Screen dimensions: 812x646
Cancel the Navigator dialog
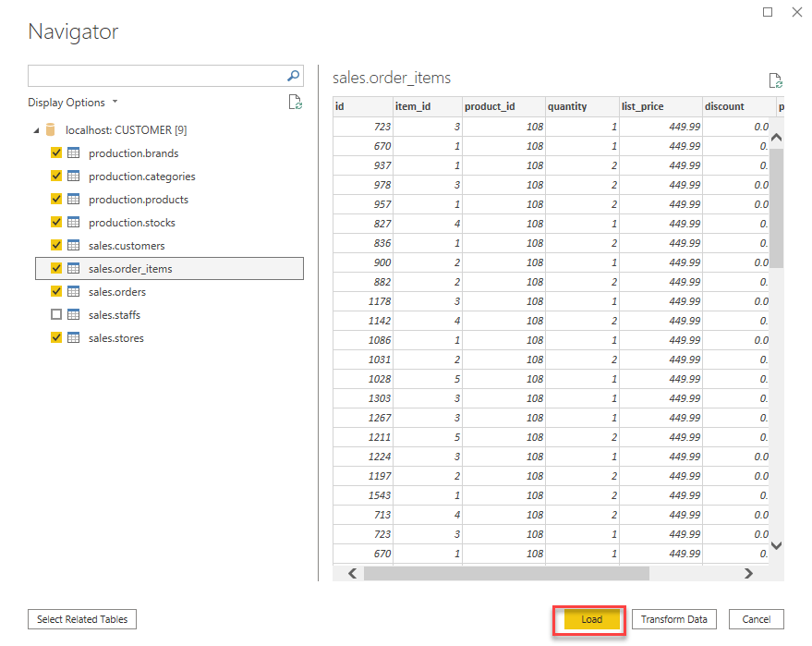756,619
